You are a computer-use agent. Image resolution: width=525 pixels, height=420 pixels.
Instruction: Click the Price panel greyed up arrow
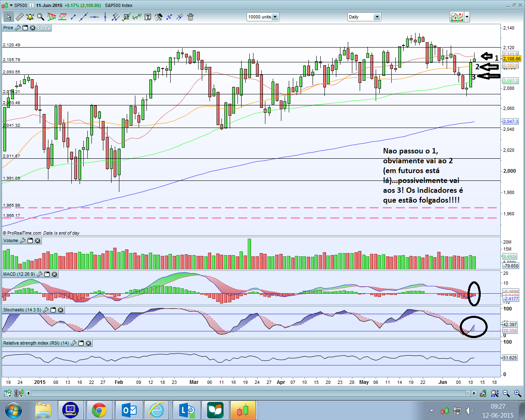click(x=48, y=28)
